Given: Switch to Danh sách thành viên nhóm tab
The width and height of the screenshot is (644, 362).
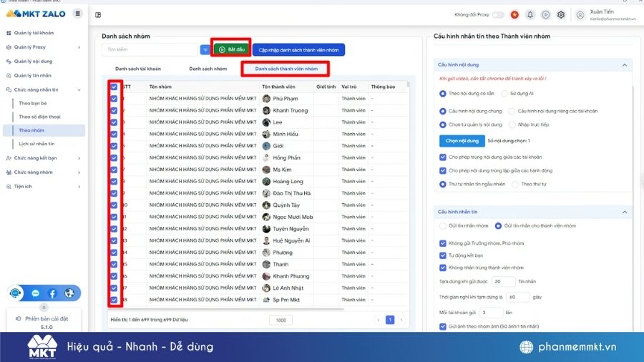Looking at the screenshot, I should click(286, 69).
